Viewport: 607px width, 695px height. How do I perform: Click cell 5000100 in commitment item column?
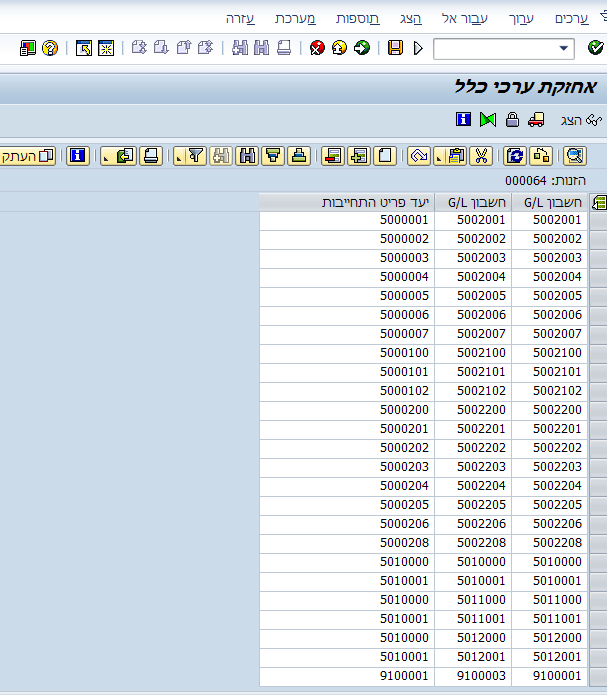(347, 353)
